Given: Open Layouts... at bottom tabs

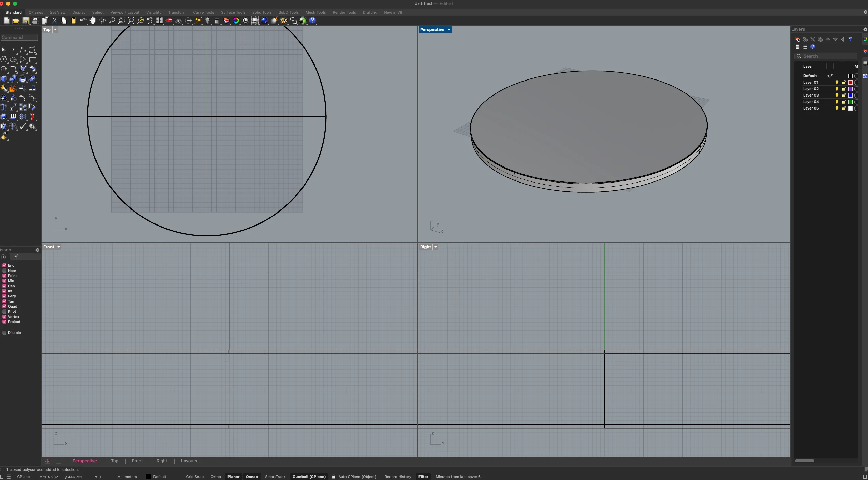Looking at the screenshot, I should click(191, 461).
